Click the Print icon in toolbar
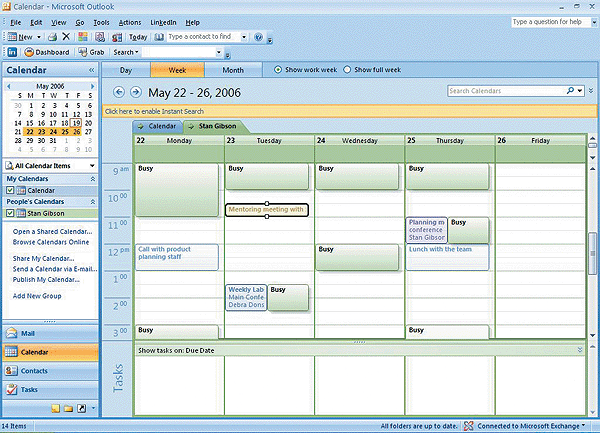This screenshot has width=600, height=433. [x=52, y=37]
